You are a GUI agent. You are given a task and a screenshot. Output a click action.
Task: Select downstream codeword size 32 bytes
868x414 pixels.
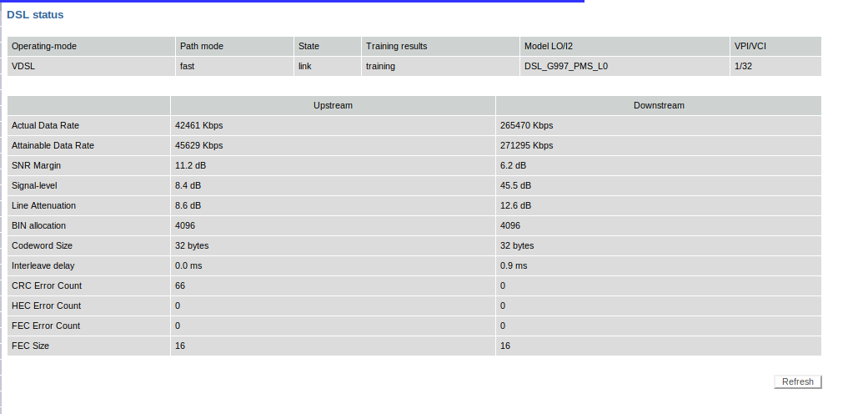point(517,245)
